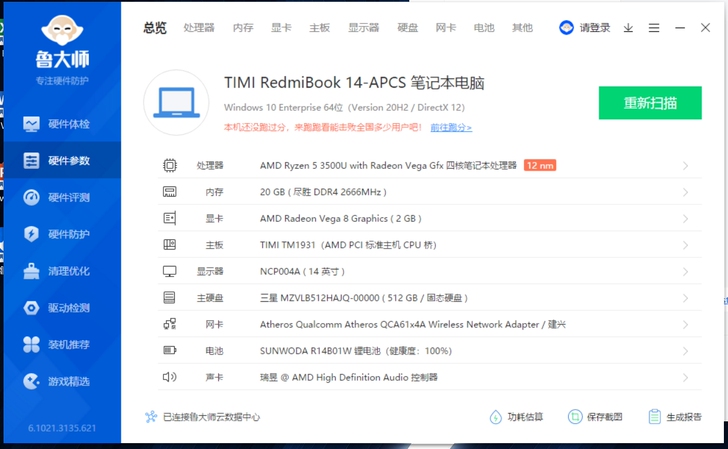Click the download arrow icon in title bar
Viewport: 728px width, 449px height.
(628, 28)
